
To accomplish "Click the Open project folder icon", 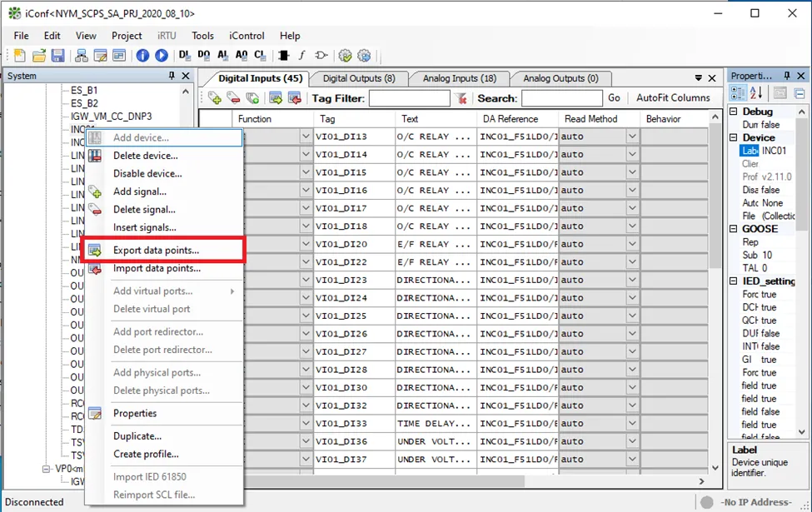I will pyautogui.click(x=39, y=56).
